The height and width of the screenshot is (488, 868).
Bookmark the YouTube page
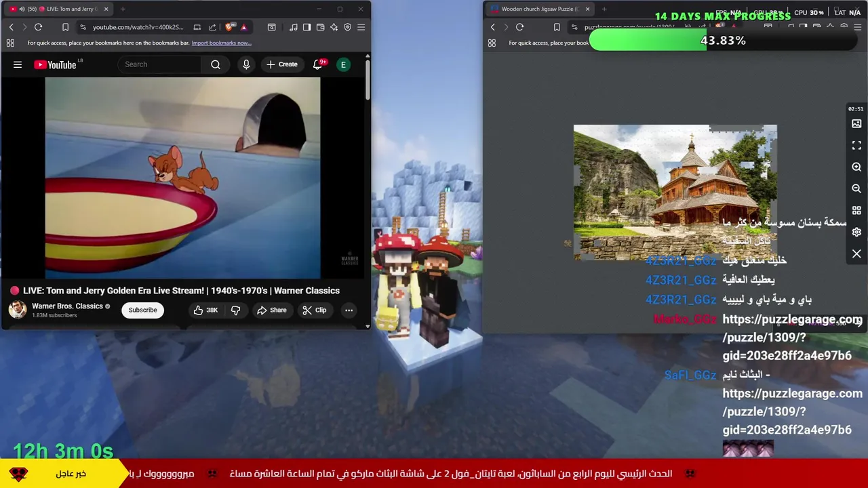point(65,27)
